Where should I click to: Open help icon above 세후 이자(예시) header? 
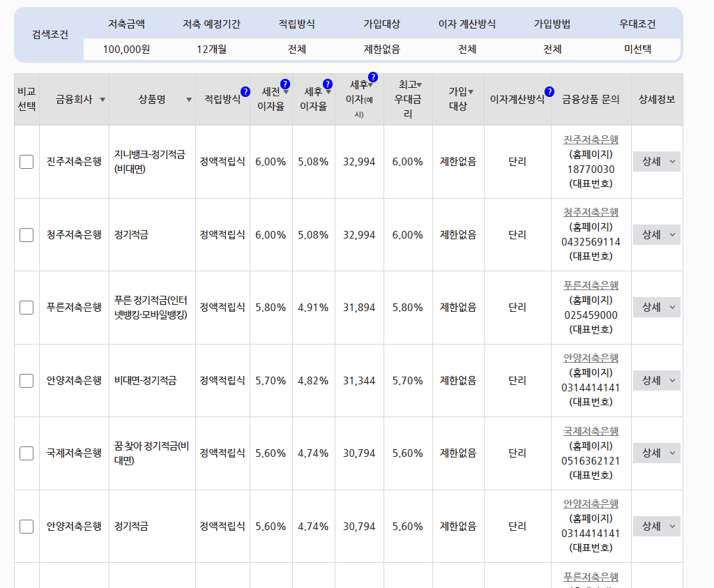[373, 77]
